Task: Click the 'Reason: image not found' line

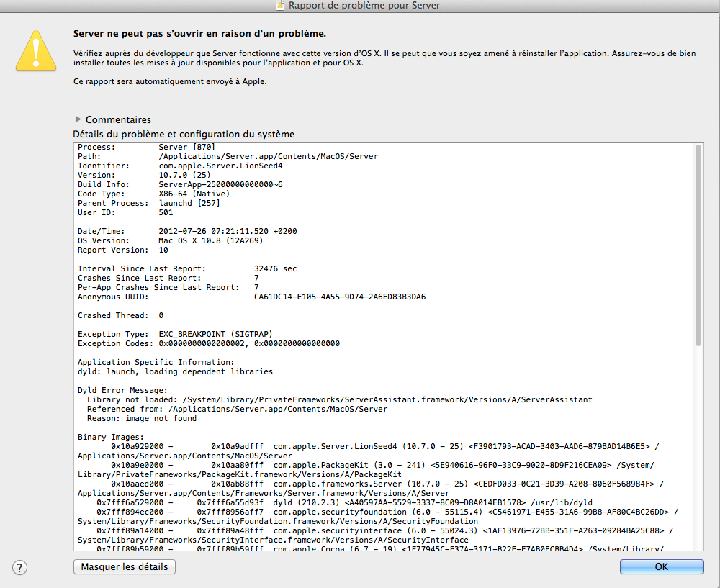Action: 142,419
